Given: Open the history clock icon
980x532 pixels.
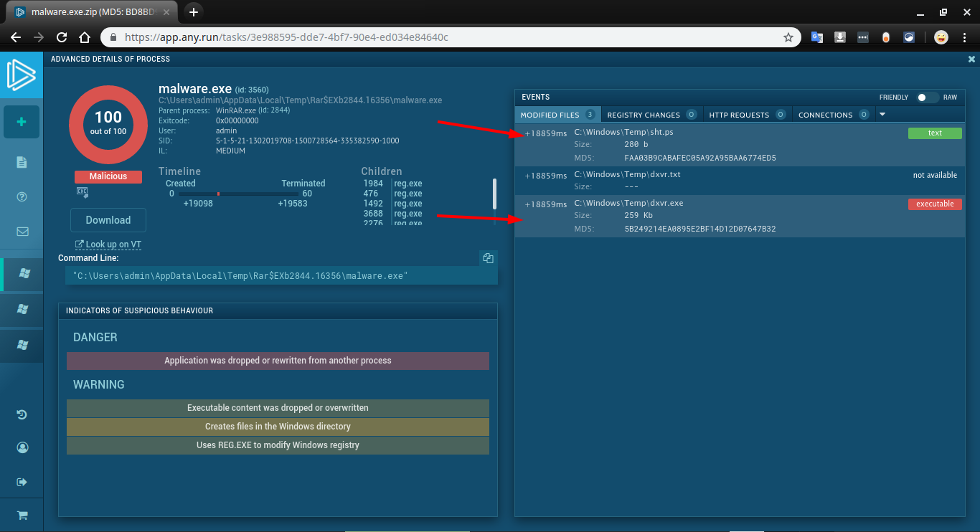Looking at the screenshot, I should pyautogui.click(x=22, y=414).
